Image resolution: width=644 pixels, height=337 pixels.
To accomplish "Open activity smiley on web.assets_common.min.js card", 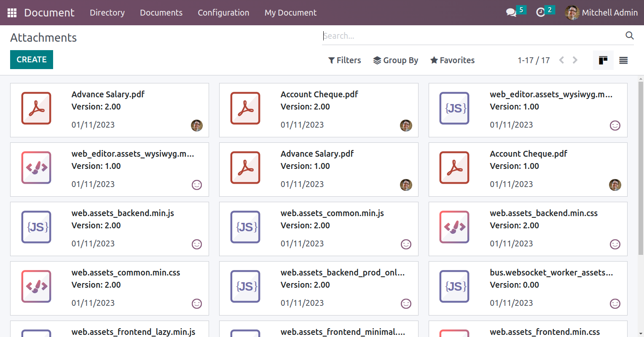I will [x=406, y=244].
